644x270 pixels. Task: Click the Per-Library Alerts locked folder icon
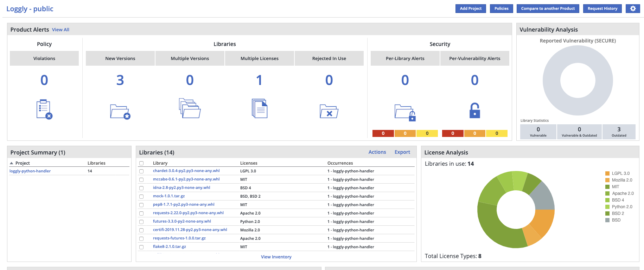[405, 113]
